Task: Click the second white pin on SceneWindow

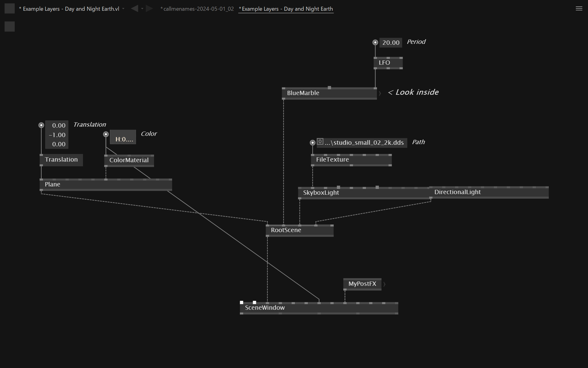Action: [254, 302]
